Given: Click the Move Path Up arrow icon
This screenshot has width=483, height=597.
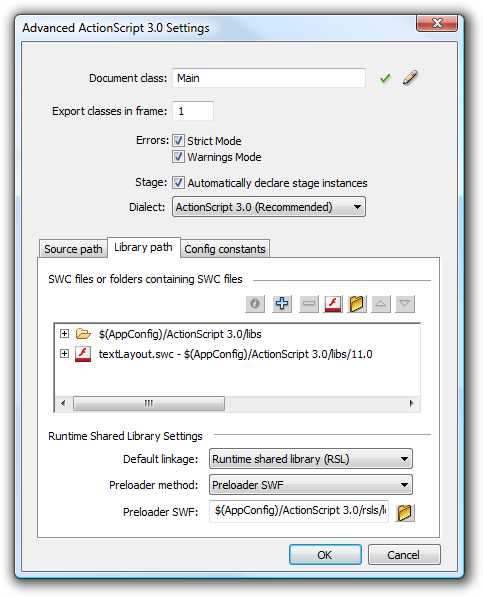Looking at the screenshot, I should coord(381,304).
